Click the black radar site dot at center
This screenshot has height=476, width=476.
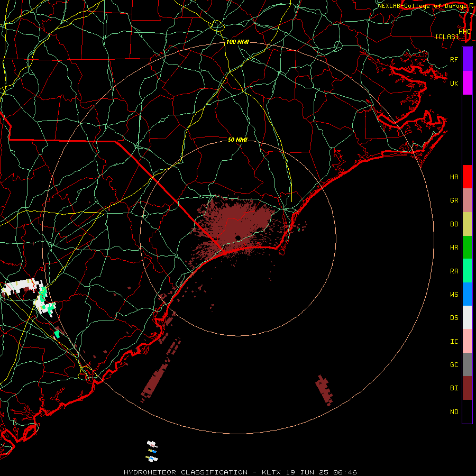tap(237, 237)
